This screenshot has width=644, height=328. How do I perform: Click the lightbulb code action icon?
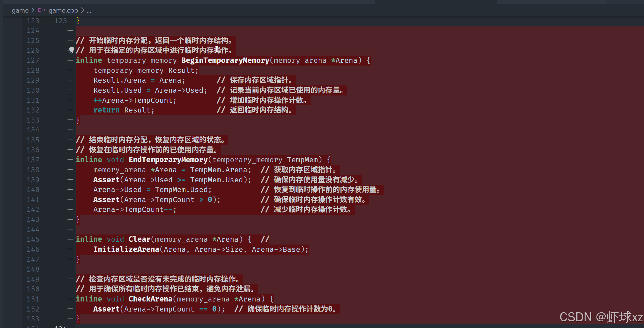coord(72,50)
